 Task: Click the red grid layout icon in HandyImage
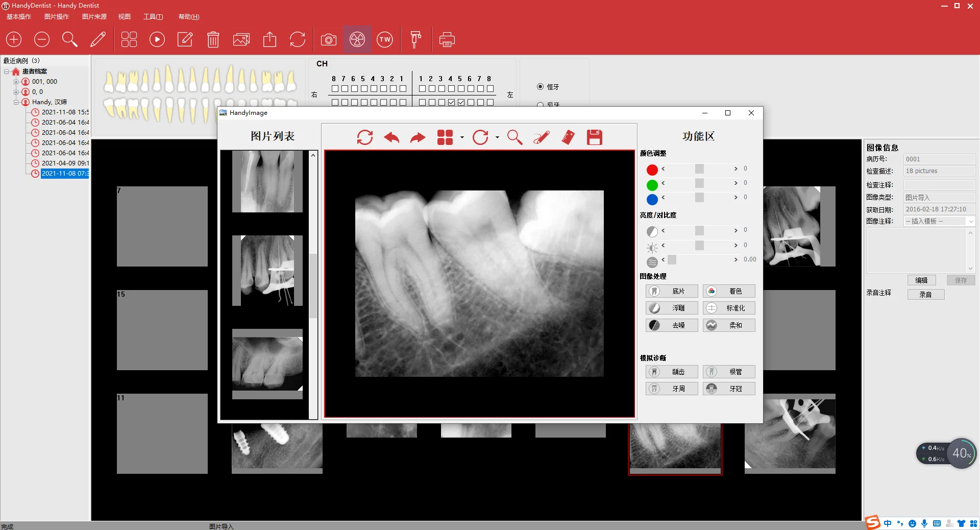445,137
